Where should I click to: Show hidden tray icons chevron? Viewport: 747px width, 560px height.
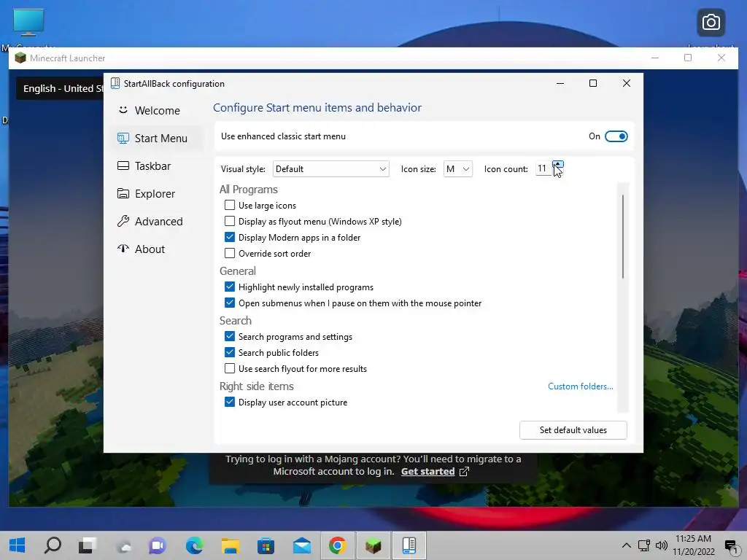click(x=627, y=545)
